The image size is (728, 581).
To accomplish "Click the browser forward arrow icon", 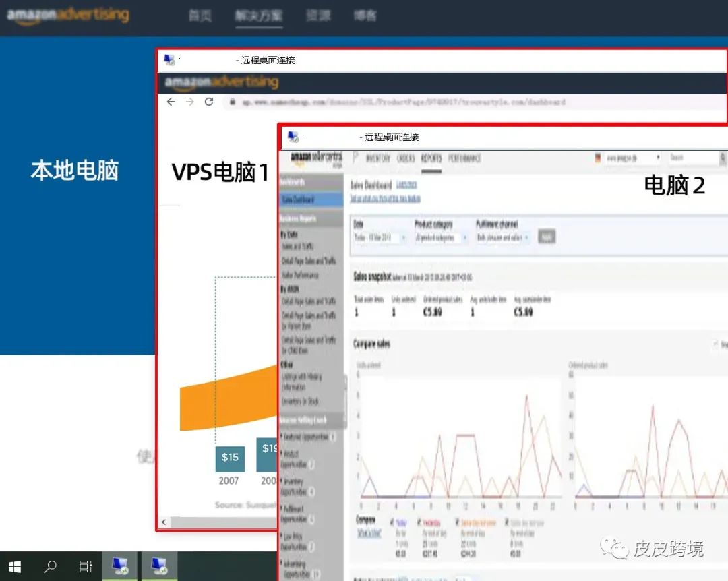I will [190, 102].
